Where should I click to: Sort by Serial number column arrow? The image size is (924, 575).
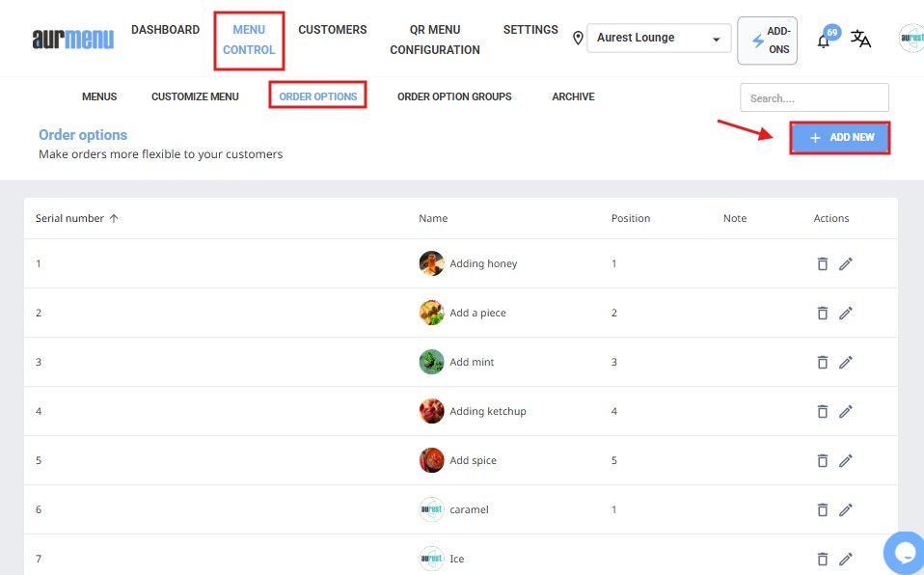coord(114,219)
